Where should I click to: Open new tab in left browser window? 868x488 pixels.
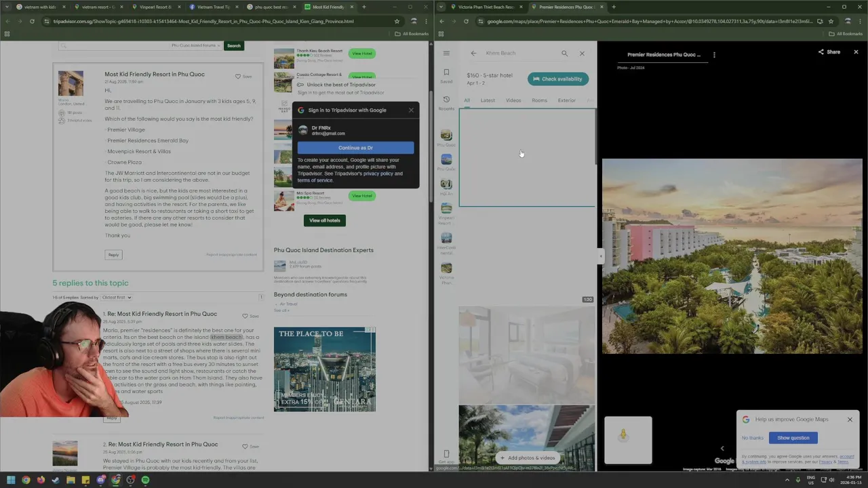click(x=364, y=7)
